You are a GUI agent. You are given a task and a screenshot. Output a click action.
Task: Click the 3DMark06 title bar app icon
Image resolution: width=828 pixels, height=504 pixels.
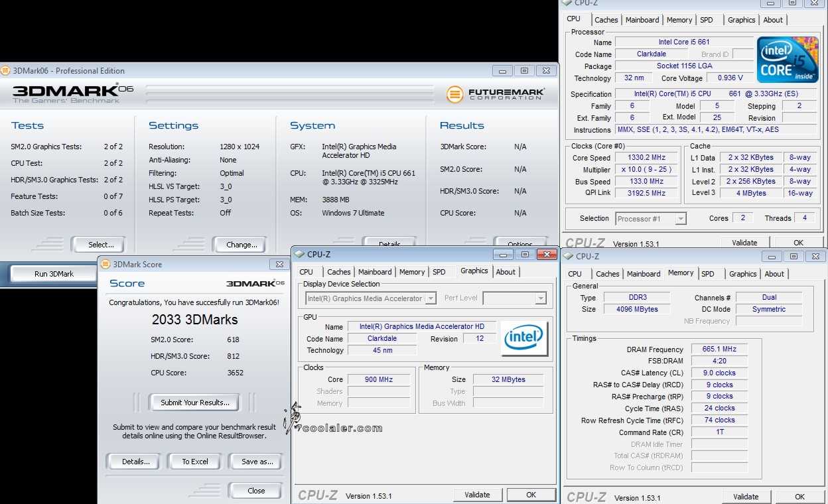pyautogui.click(x=6, y=70)
